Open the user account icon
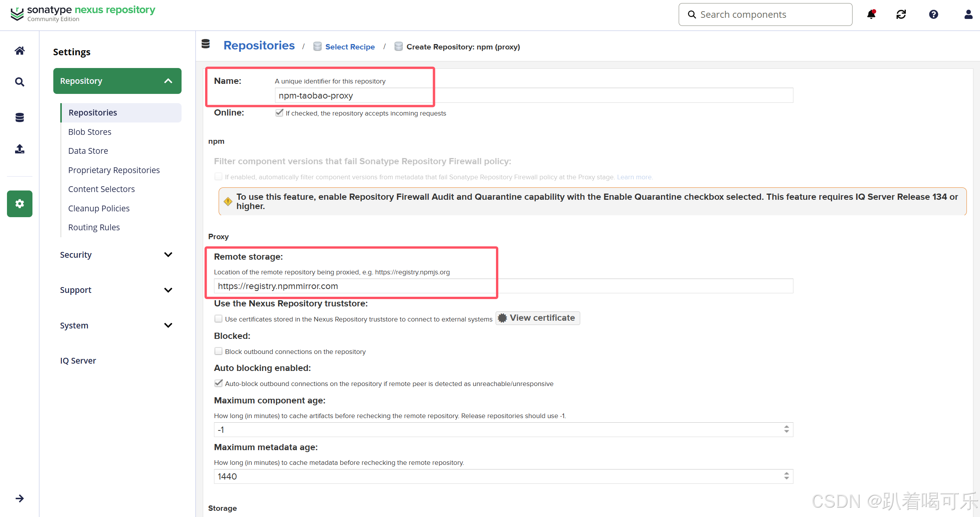This screenshot has height=517, width=980. coord(968,14)
